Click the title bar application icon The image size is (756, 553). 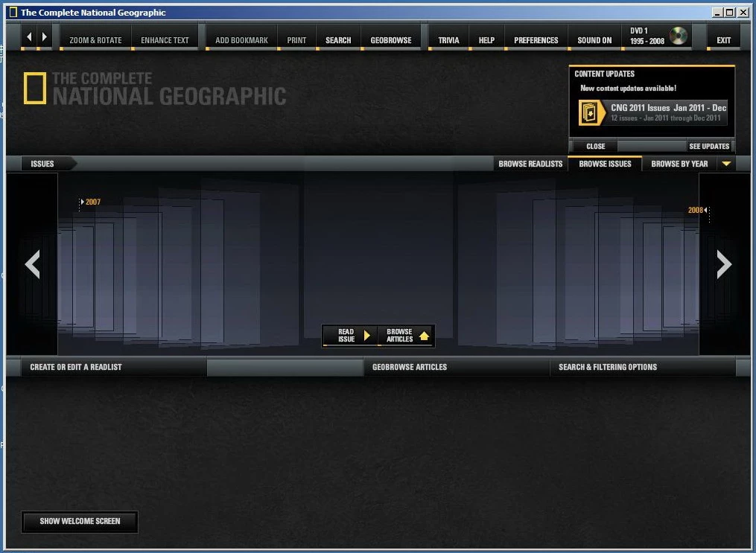pyautogui.click(x=13, y=13)
